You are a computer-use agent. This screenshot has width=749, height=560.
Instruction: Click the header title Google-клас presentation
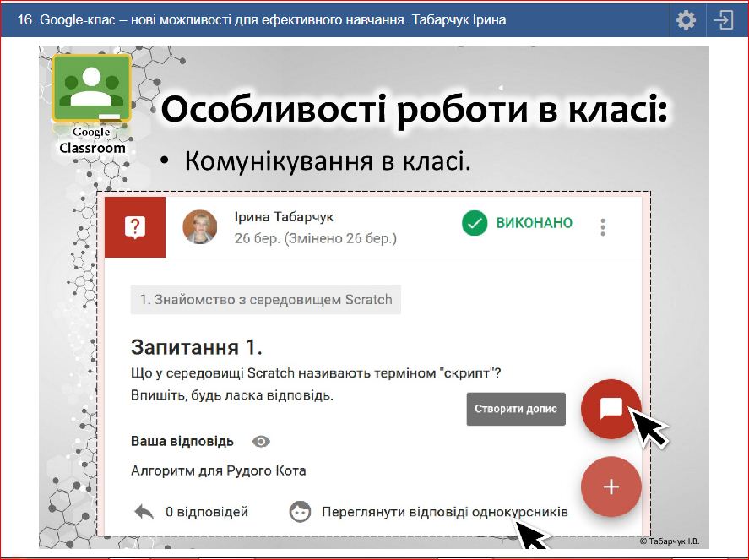click(x=261, y=20)
